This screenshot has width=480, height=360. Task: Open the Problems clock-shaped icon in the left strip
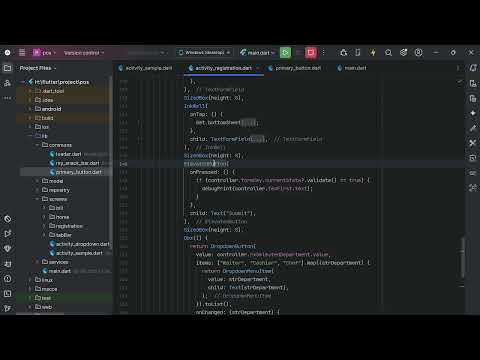7,279
